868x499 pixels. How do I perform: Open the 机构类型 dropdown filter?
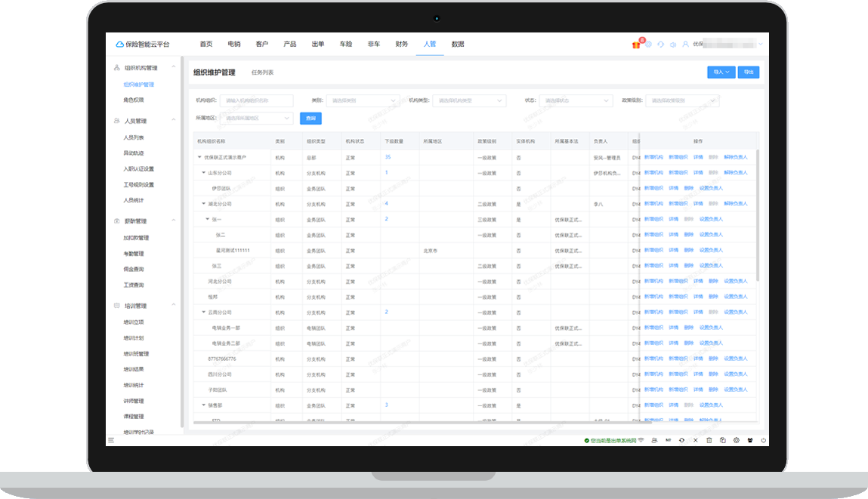(x=469, y=100)
